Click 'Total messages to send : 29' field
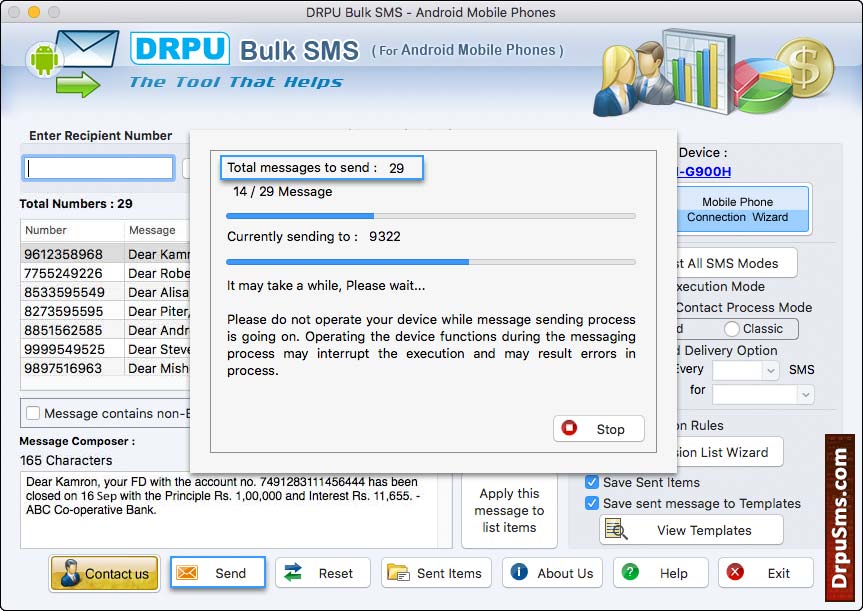 [322, 168]
